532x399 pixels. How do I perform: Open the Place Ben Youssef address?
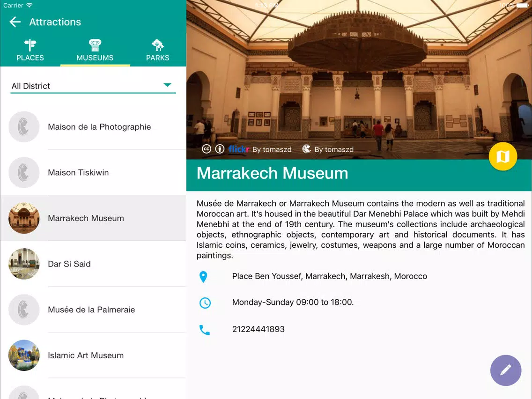(x=329, y=276)
